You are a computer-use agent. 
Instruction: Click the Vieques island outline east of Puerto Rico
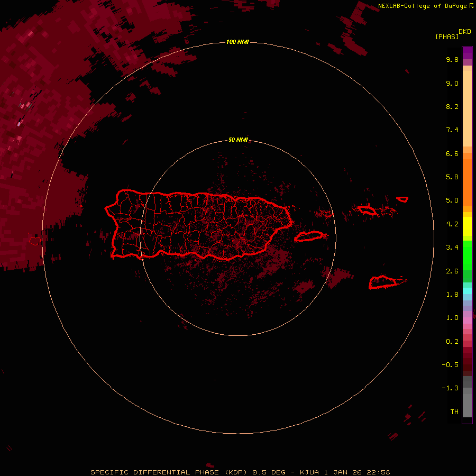309,236
